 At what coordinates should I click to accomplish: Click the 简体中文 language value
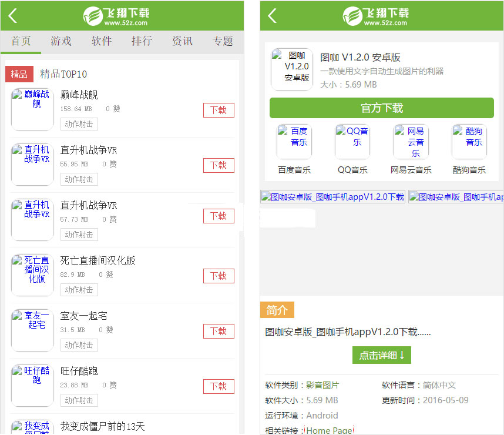[x=439, y=385]
